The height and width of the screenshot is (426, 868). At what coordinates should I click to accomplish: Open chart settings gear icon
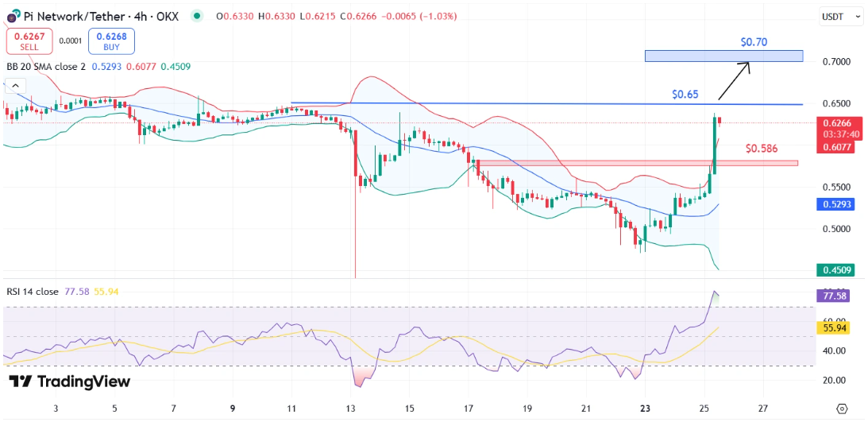842,409
